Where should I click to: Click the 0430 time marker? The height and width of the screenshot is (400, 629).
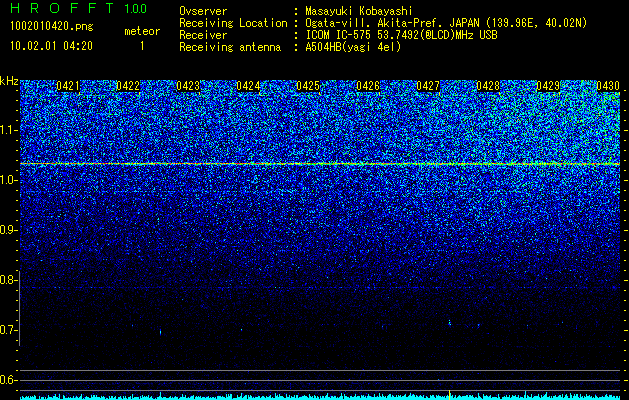[x=608, y=86]
